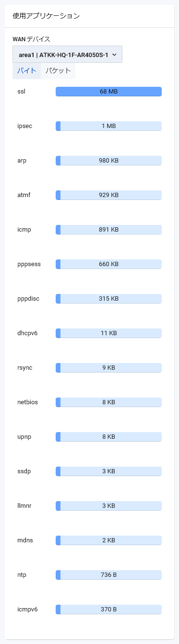Select the pppdisc 315 KB bar

click(108, 299)
